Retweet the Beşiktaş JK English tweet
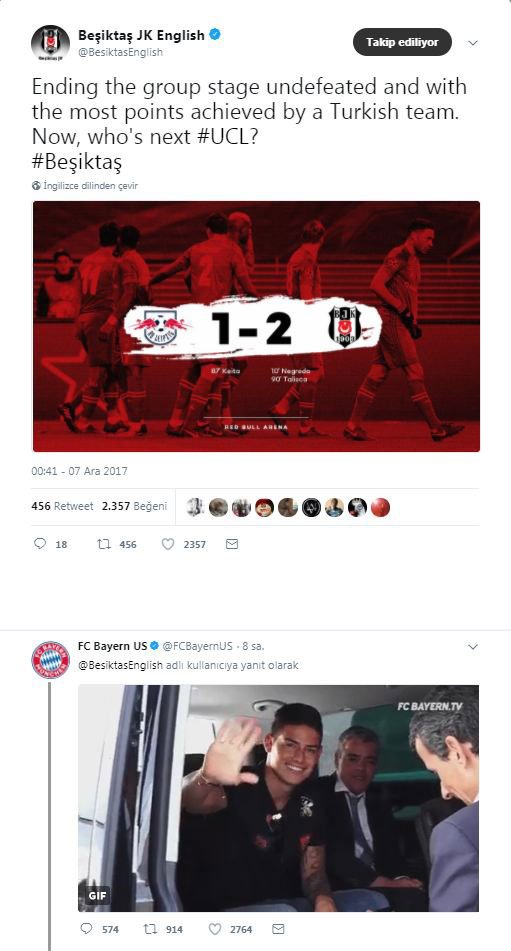The height and width of the screenshot is (951, 511). [104, 544]
